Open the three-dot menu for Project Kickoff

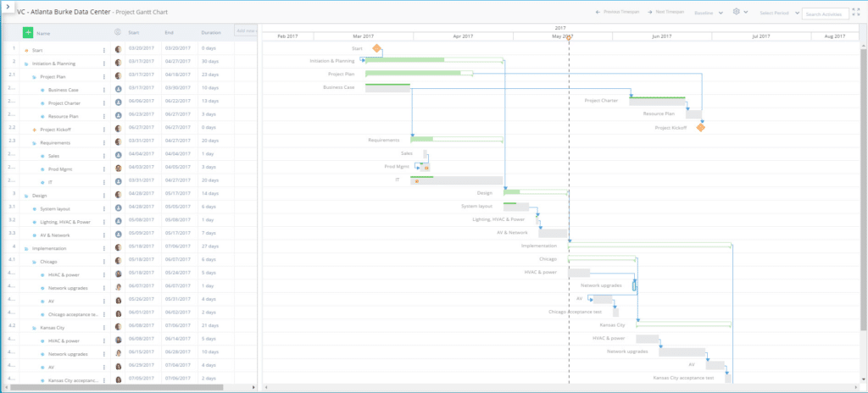tap(103, 130)
